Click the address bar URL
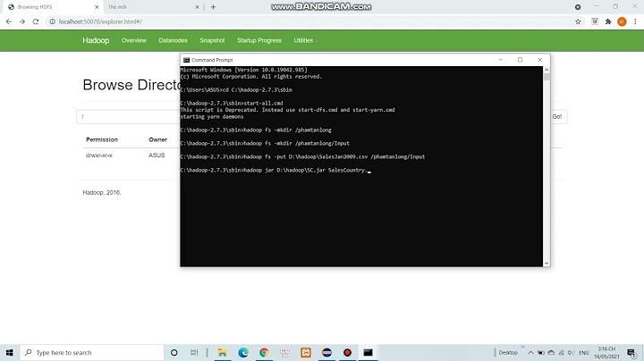644x361 pixels. pos(100,21)
